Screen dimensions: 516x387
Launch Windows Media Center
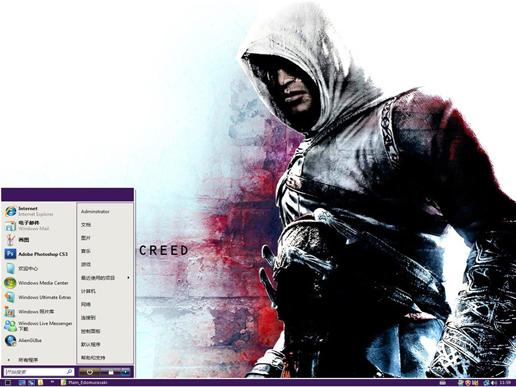coord(38,283)
